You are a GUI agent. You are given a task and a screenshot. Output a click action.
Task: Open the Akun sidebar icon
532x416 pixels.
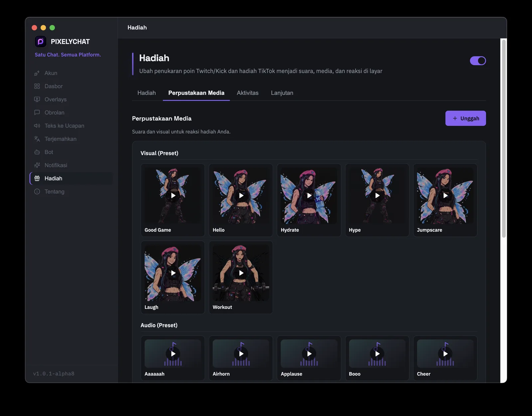[37, 73]
